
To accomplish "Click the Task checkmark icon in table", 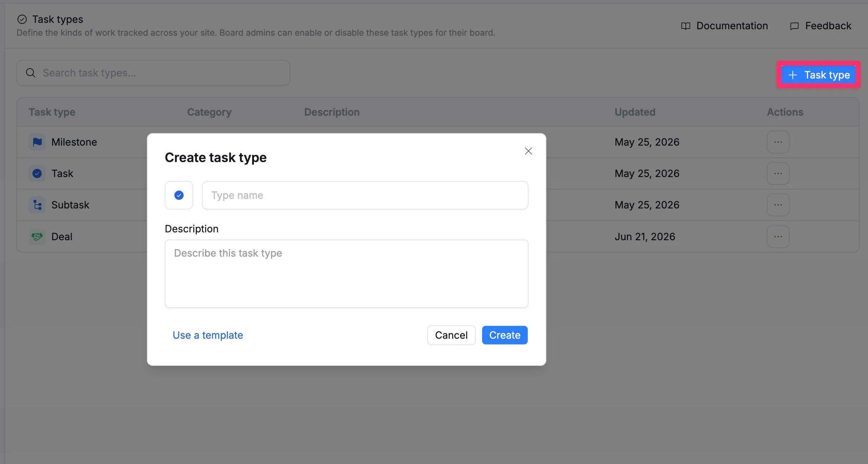I will coord(37,173).
